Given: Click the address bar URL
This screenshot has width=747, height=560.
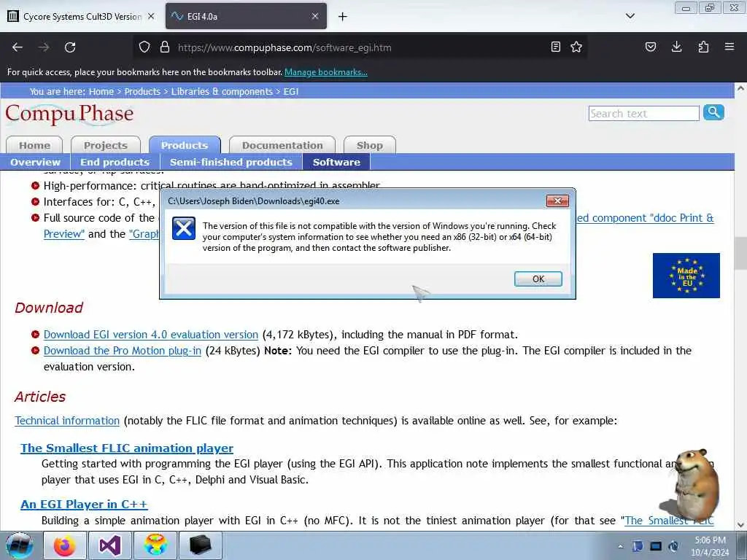Looking at the screenshot, I should click(285, 47).
